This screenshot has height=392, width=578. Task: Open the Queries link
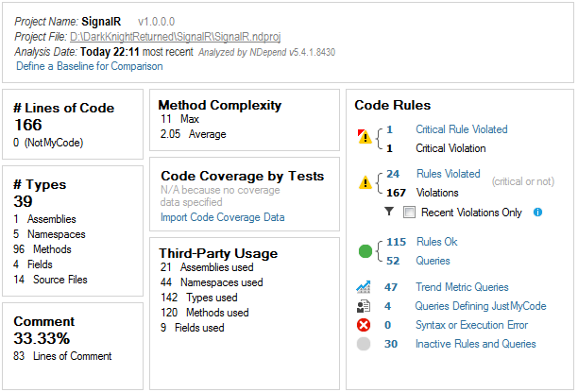(433, 261)
